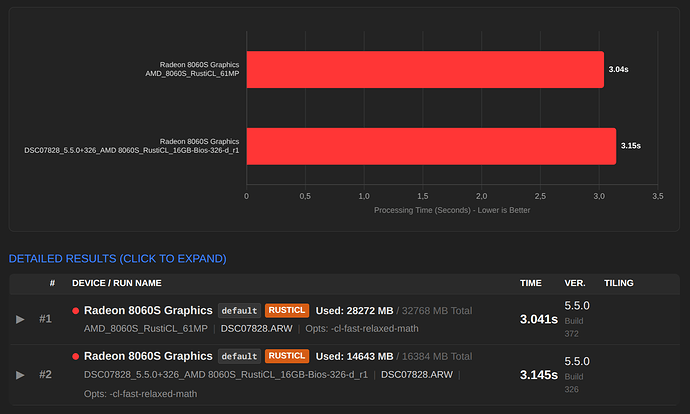Click the RUSTICL badge in row #2

(287, 356)
